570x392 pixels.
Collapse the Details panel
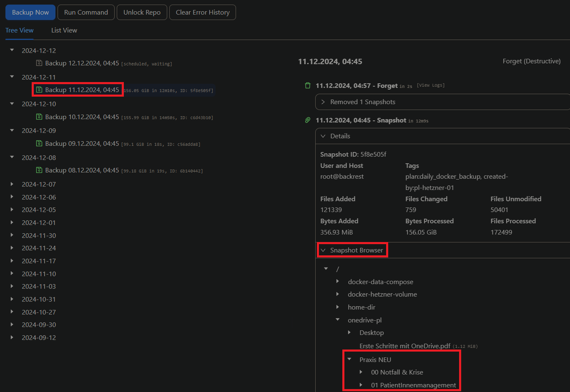[x=323, y=136]
